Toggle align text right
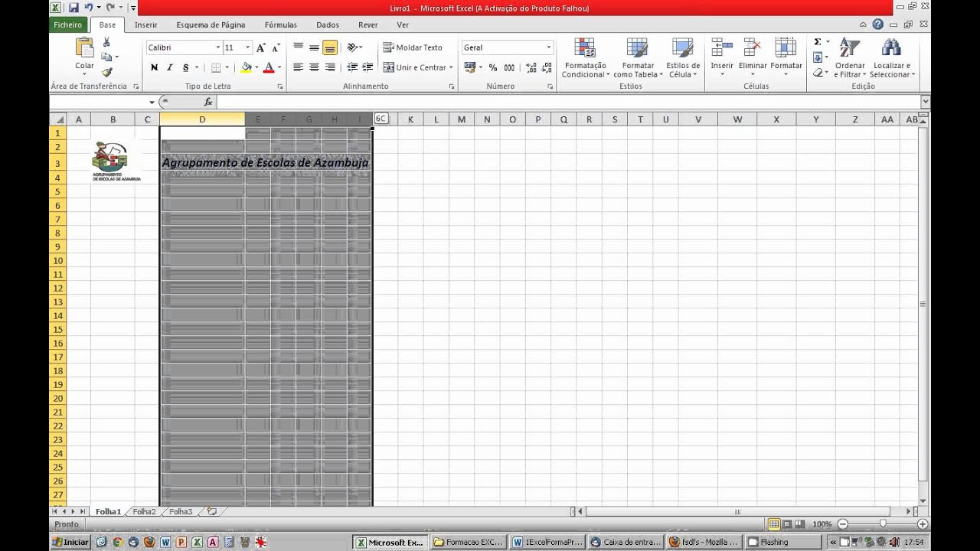Image resolution: width=980 pixels, height=551 pixels. point(330,67)
